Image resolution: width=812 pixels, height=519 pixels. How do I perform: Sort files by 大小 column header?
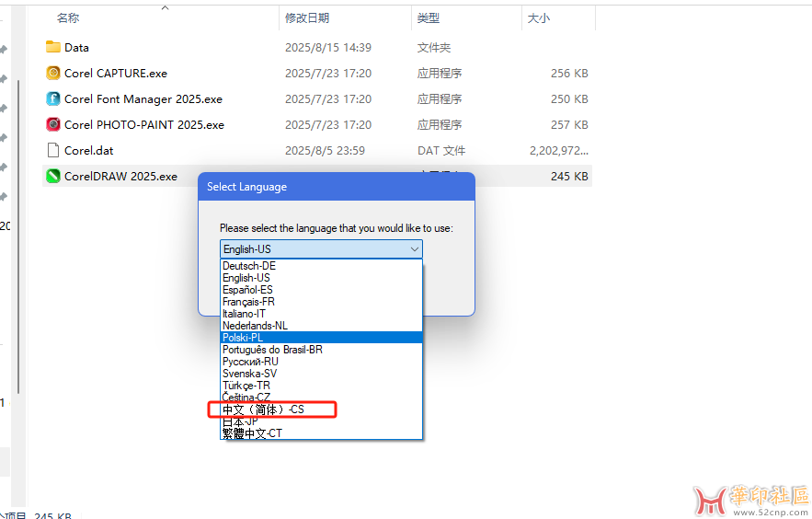tap(539, 18)
